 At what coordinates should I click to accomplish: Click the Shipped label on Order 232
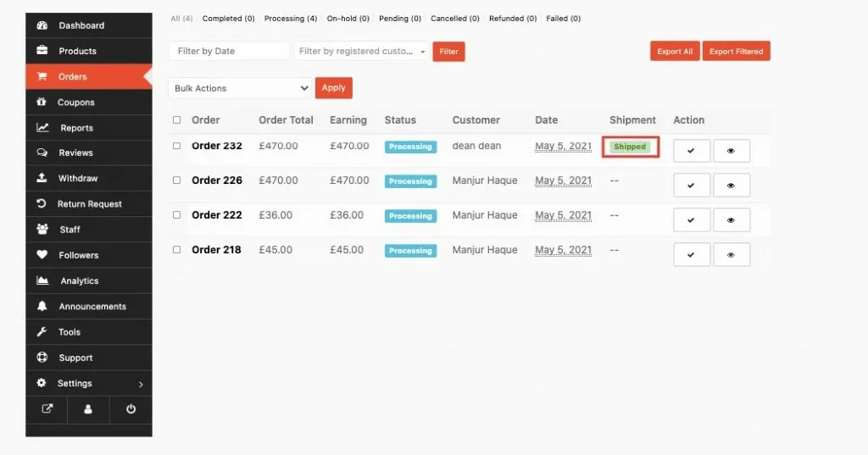tap(630, 147)
